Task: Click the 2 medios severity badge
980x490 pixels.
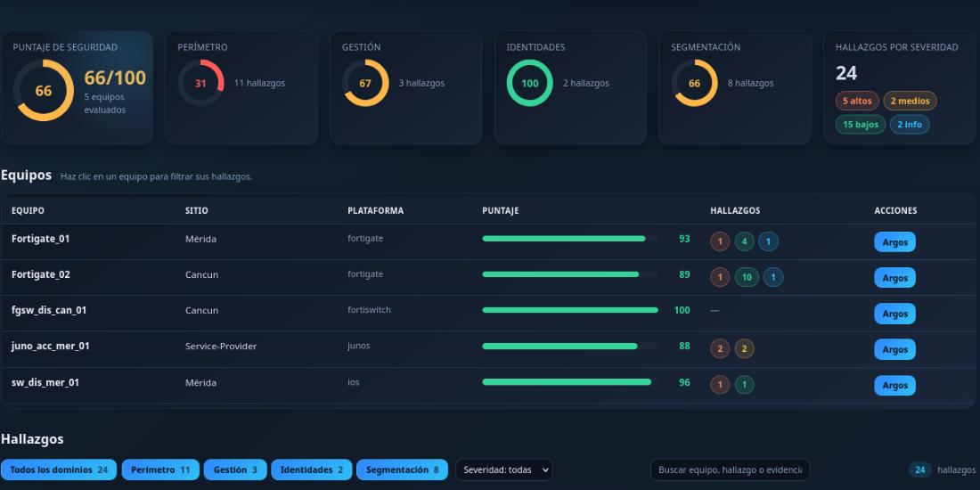Action: (x=910, y=101)
